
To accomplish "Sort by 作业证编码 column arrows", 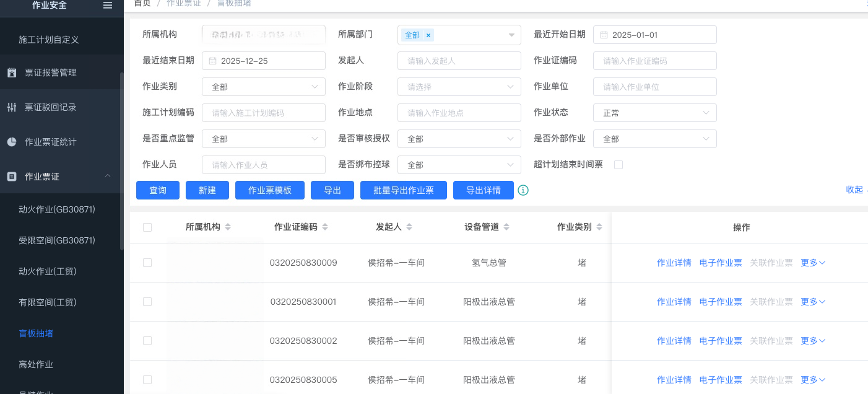I will click(x=325, y=227).
